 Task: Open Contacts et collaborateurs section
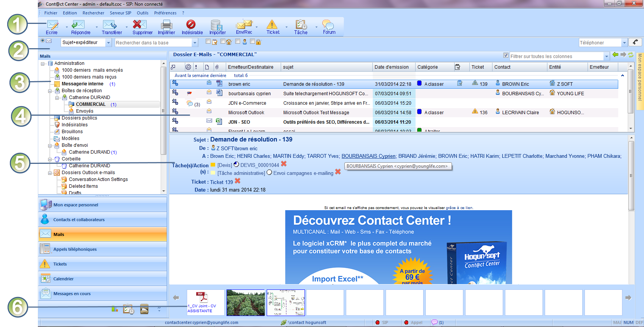[102, 220]
